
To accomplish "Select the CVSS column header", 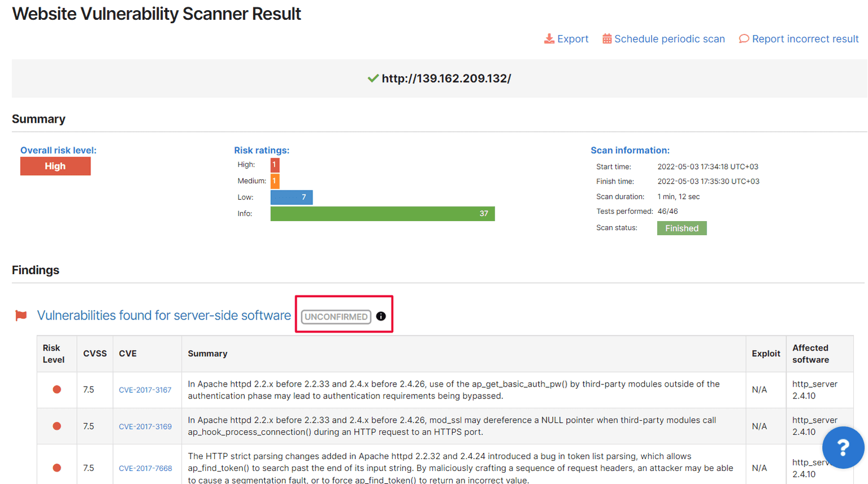I will (x=94, y=353).
